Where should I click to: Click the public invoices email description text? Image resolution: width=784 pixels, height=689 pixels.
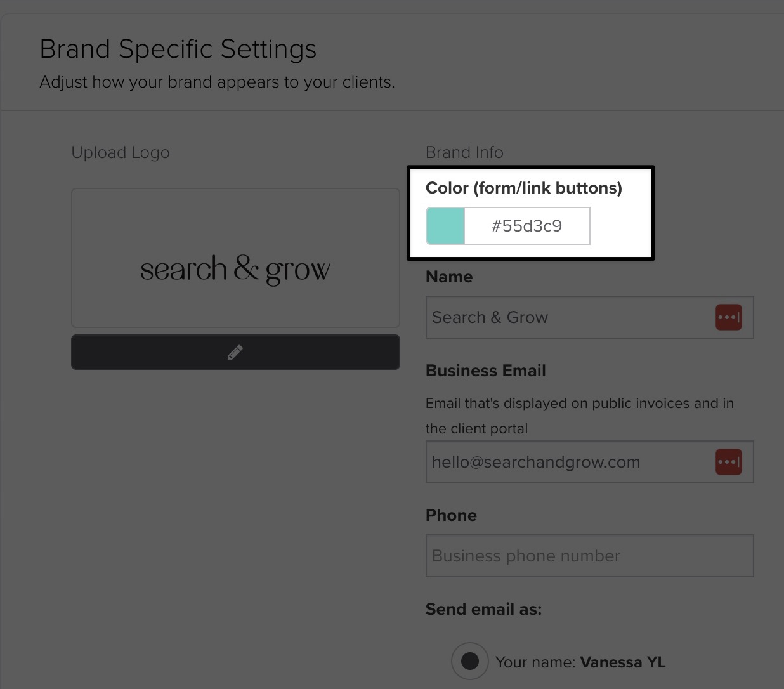coord(580,416)
